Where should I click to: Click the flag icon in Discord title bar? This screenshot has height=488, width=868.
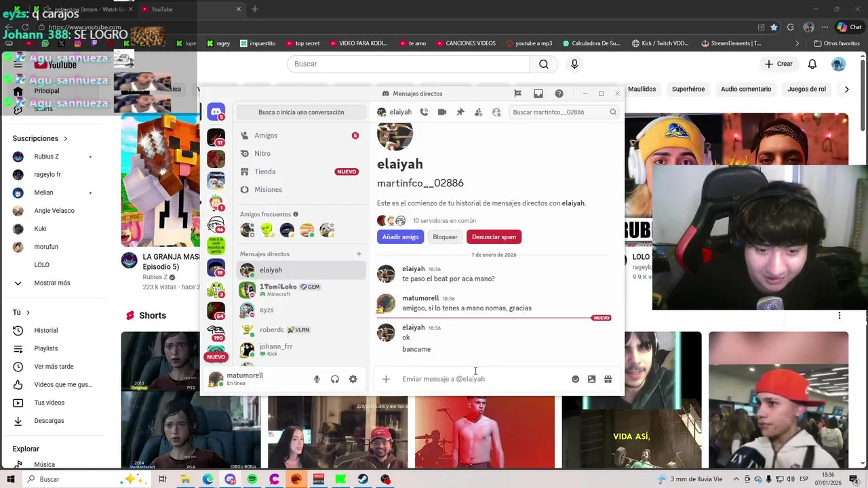pyautogui.click(x=517, y=94)
